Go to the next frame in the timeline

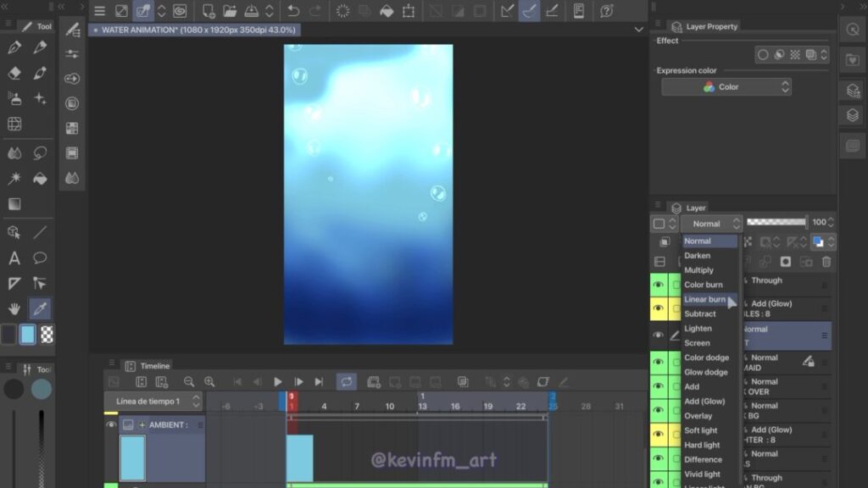tap(298, 382)
